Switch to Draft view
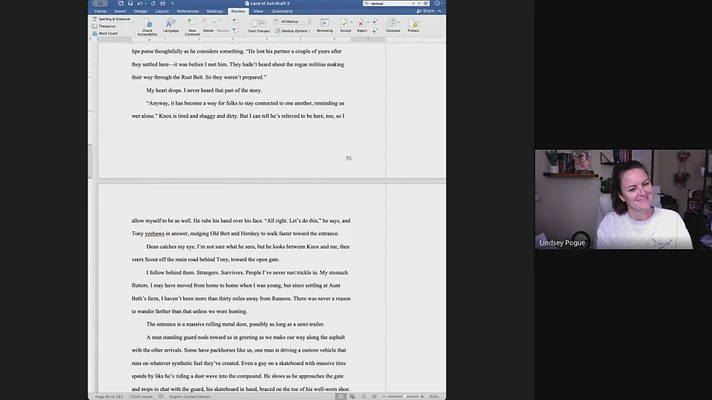 [x=375, y=396]
